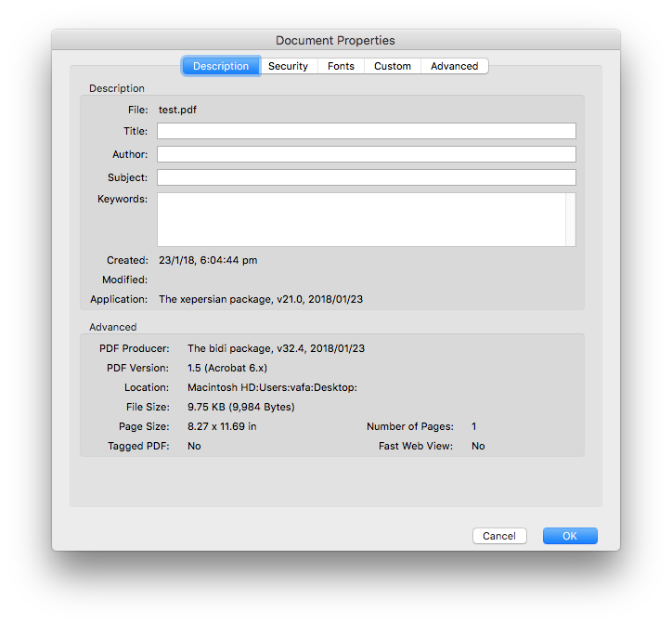Click the created date 23/1/18, 6:04:44 pm
672x625 pixels.
[x=208, y=260]
